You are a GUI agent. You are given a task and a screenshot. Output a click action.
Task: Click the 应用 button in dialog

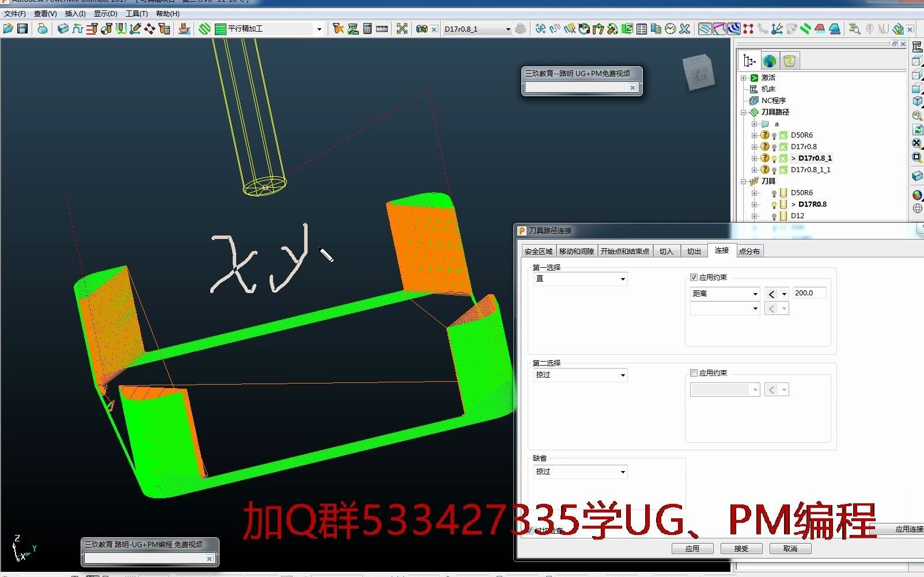pyautogui.click(x=692, y=548)
